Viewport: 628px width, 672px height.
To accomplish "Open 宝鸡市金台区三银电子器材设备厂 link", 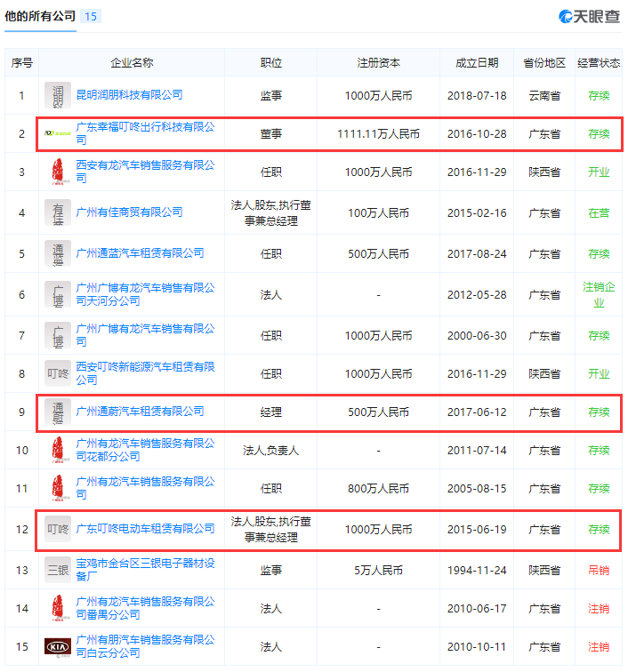I will coord(145,570).
